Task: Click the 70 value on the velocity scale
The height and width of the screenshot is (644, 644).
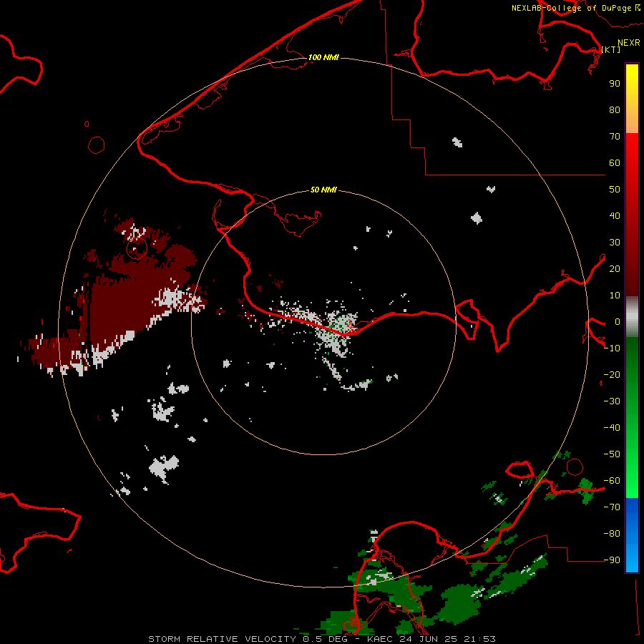Action: (x=615, y=137)
